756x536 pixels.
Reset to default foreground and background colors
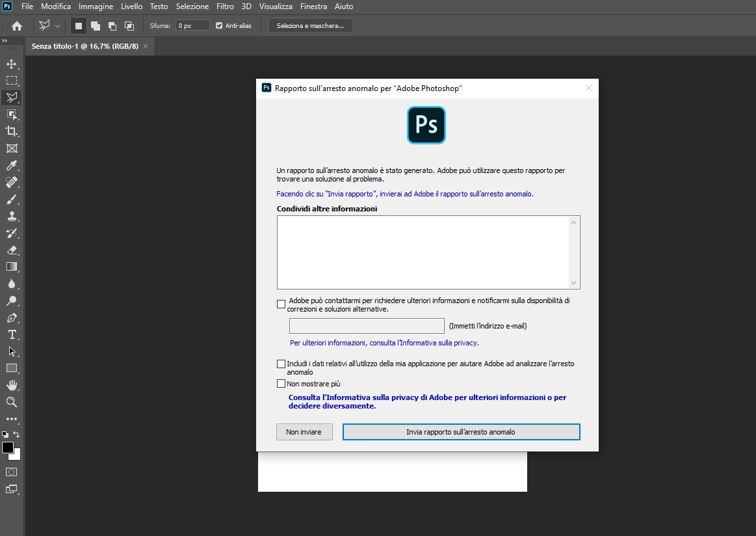(5, 435)
